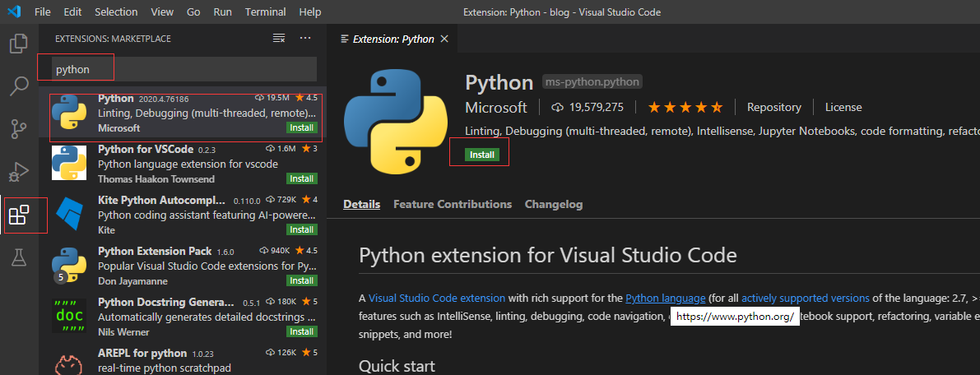Install the Kite Python Autocomplete extension
The image size is (980, 375).
[301, 229]
